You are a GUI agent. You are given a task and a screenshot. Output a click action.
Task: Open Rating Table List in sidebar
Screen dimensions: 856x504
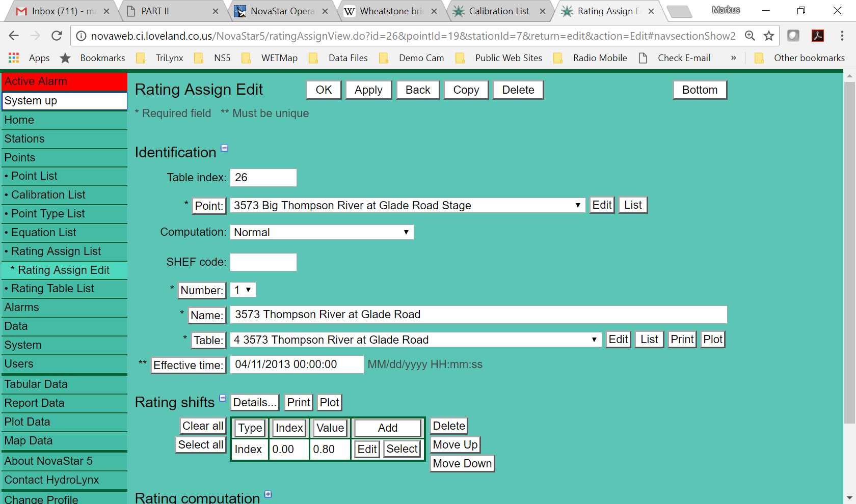(x=52, y=289)
